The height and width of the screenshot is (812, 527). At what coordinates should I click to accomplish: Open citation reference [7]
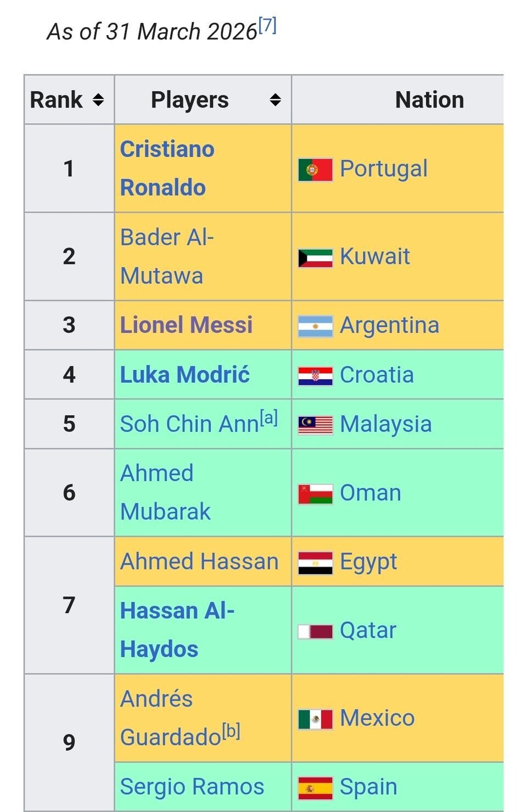point(267,25)
